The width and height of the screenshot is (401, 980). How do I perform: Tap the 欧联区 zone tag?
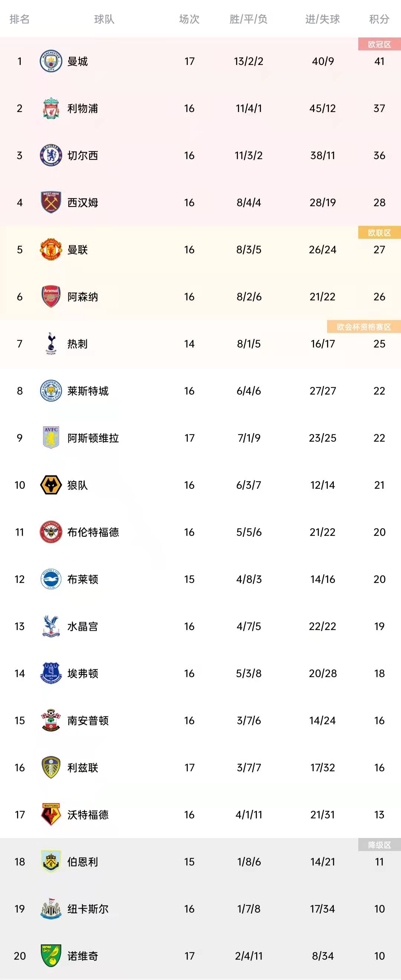pos(379,232)
